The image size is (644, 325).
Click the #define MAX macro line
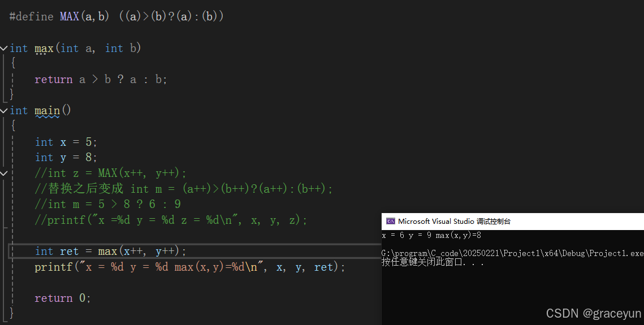[x=116, y=16]
